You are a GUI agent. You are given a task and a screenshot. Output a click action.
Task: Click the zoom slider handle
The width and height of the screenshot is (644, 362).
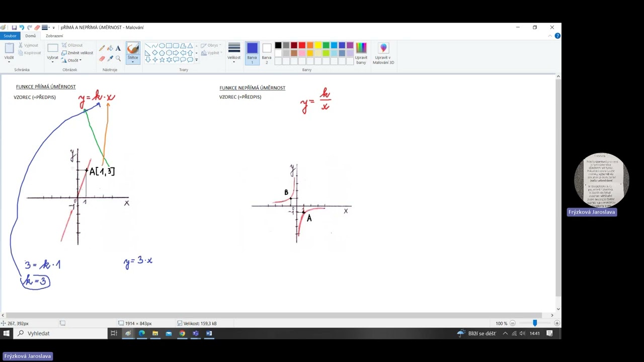tap(535, 323)
